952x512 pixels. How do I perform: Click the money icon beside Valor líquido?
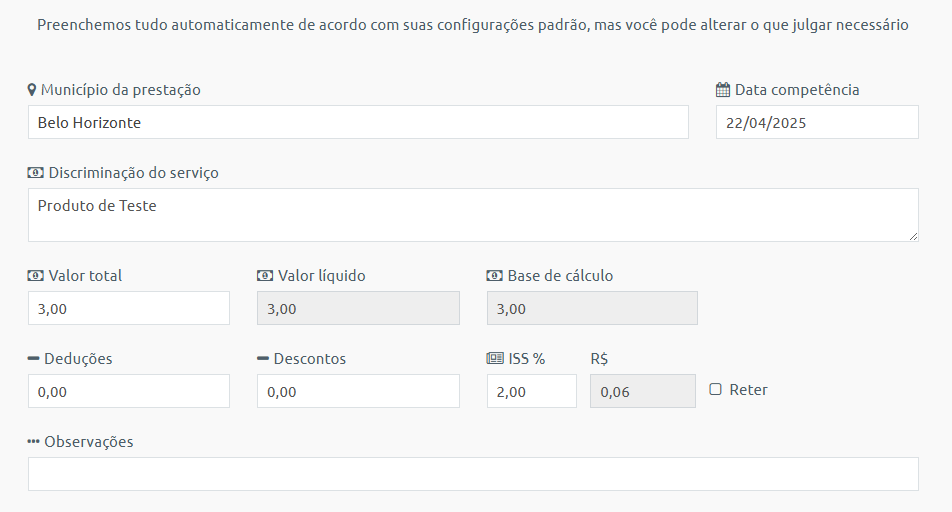(265, 276)
